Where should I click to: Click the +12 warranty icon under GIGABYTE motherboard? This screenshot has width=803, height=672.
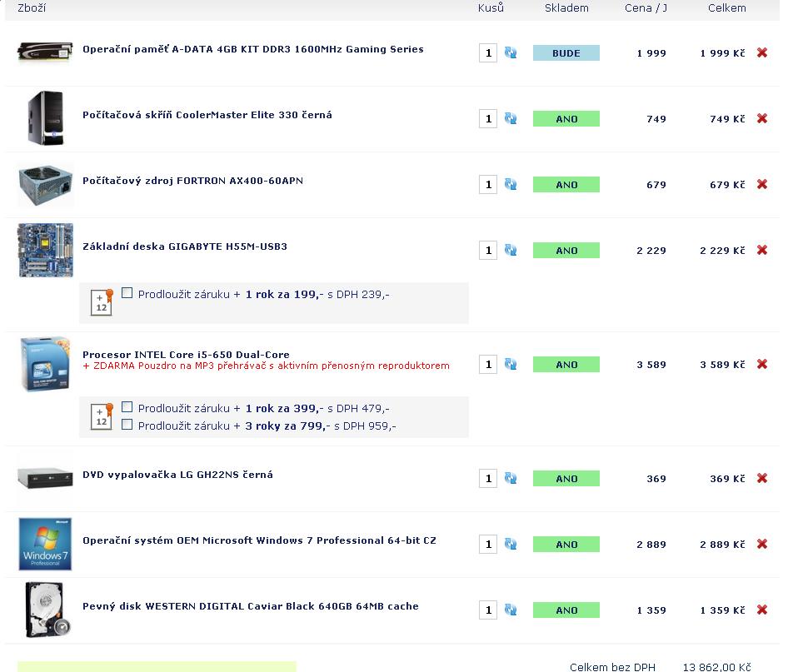coord(102,302)
